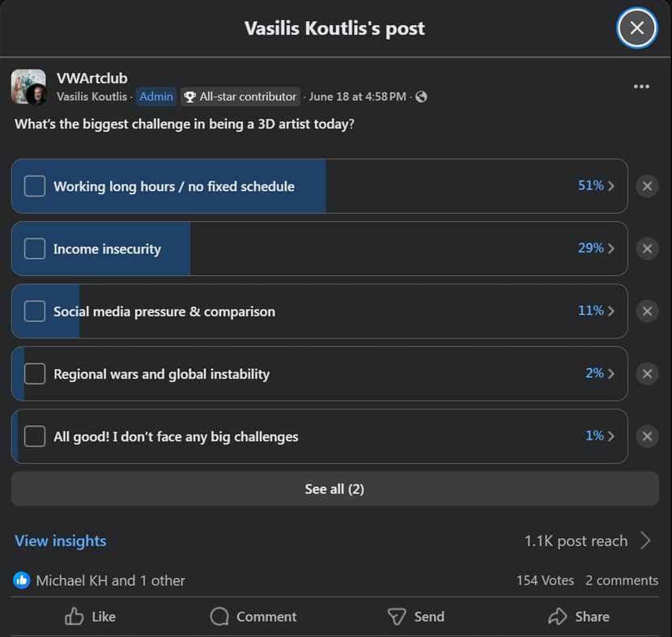Check 'Working long hours / no fixed schedule'
Image resolution: width=672 pixels, height=637 pixels.
35,186
